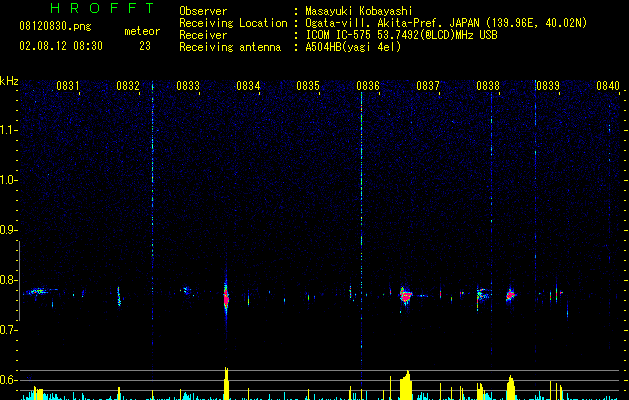Click the 0839 time marker
This screenshot has width=629, height=400.
(548, 86)
